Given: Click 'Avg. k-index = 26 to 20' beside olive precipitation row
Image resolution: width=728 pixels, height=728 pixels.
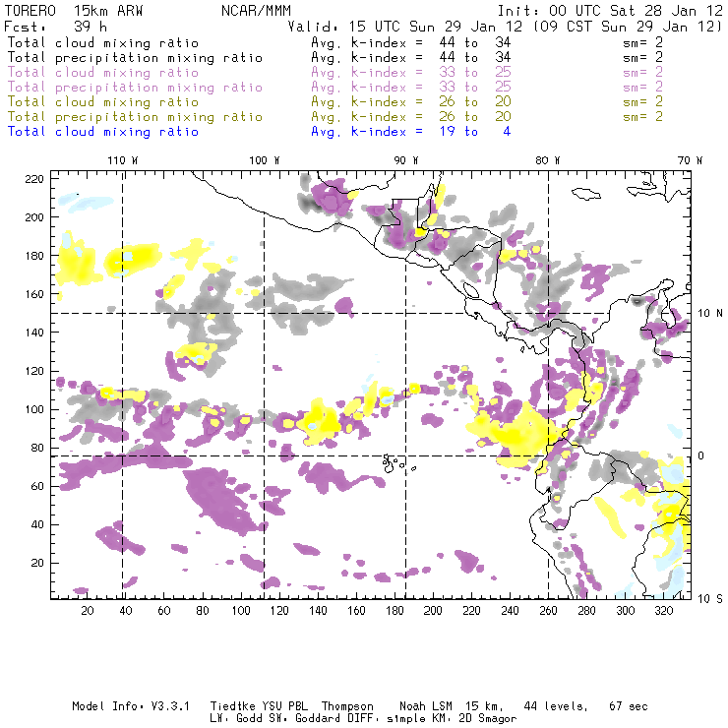Looking at the screenshot, I should (x=411, y=117).
